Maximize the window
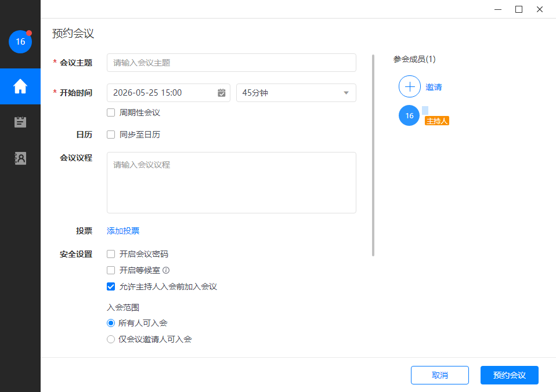Viewport: 556px width, 392px height. tap(519, 9)
